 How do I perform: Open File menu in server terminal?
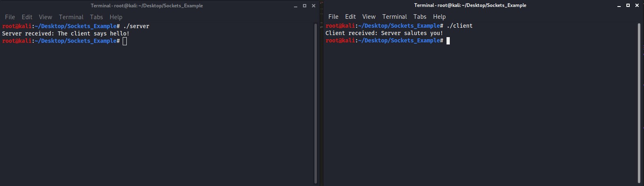[x=10, y=17]
